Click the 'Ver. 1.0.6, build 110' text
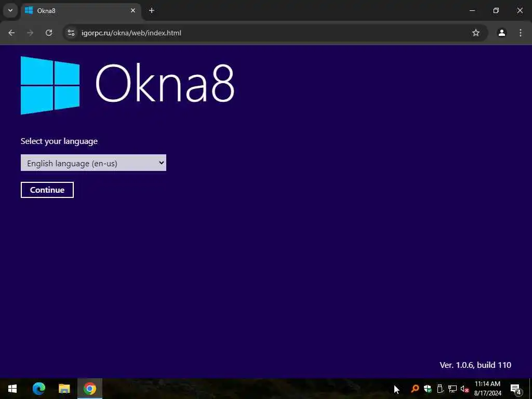 [x=475, y=365]
